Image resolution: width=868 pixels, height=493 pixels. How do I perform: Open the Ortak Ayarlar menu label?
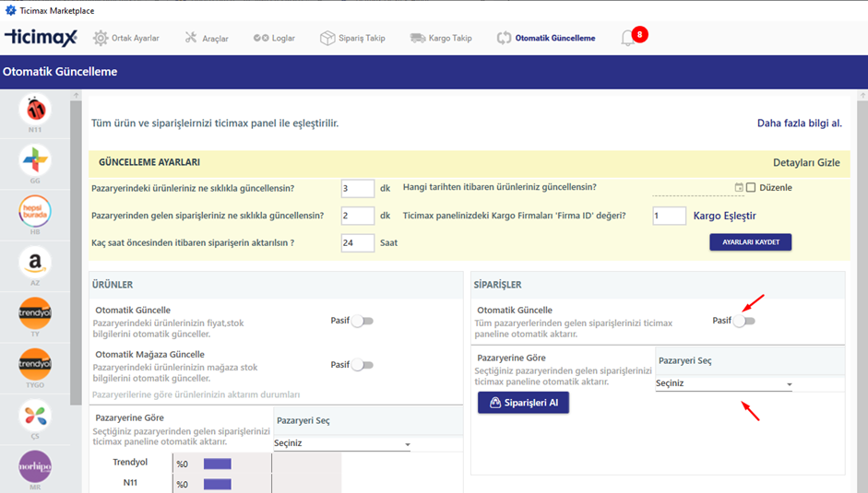point(136,38)
